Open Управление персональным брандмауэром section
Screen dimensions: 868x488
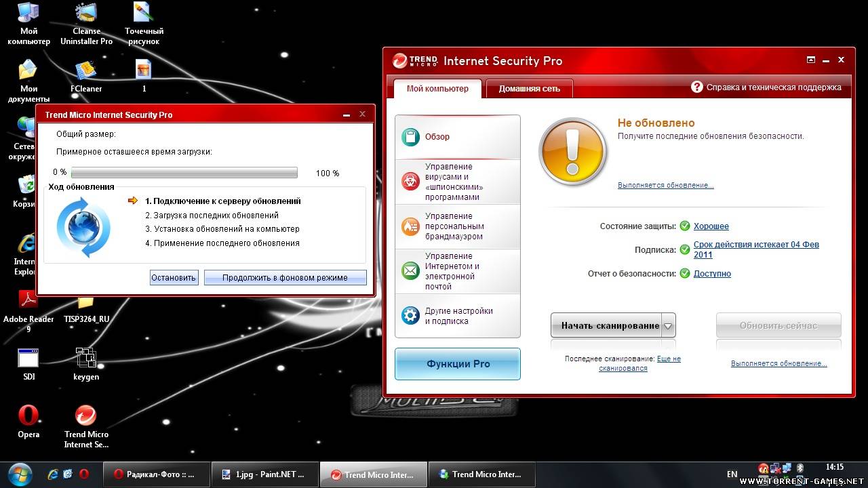(458, 226)
